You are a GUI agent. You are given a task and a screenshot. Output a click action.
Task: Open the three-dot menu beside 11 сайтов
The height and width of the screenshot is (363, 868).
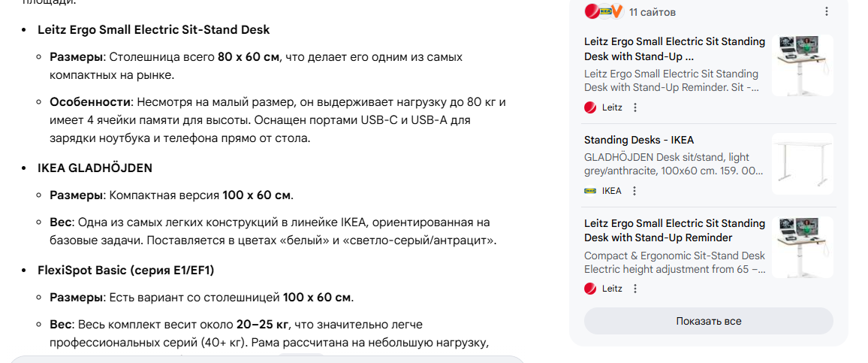click(x=826, y=11)
